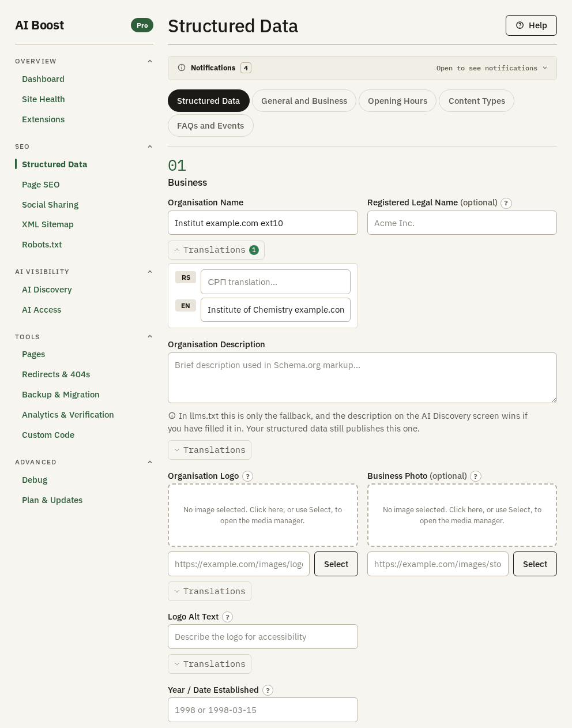The image size is (572, 728).
Task: Collapse the Tools sidebar section
Action: pyautogui.click(x=150, y=337)
